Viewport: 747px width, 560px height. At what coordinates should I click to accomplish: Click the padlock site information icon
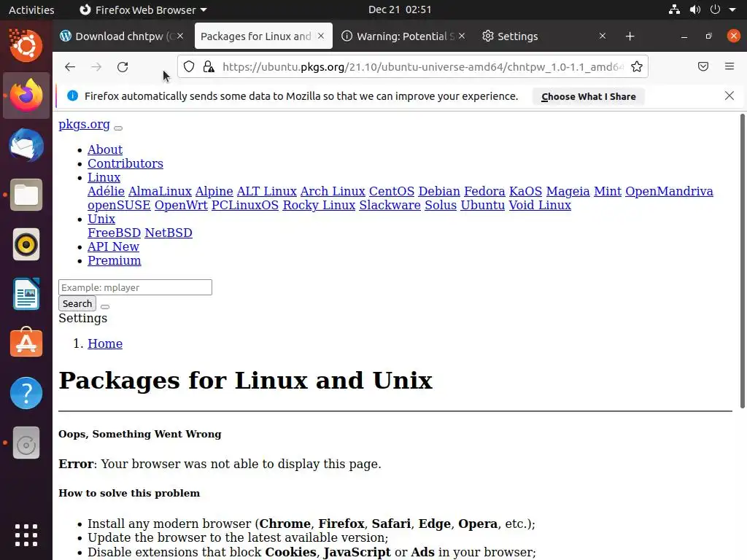pos(209,66)
